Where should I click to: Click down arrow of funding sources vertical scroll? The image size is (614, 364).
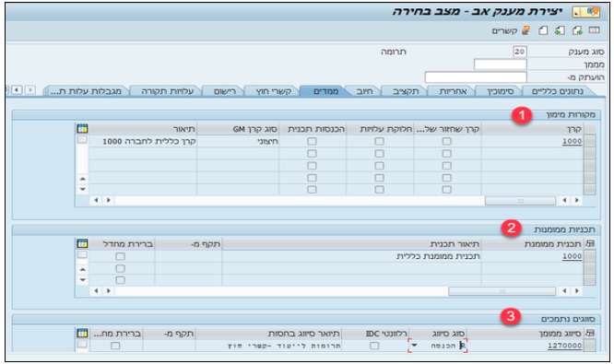coord(83,190)
